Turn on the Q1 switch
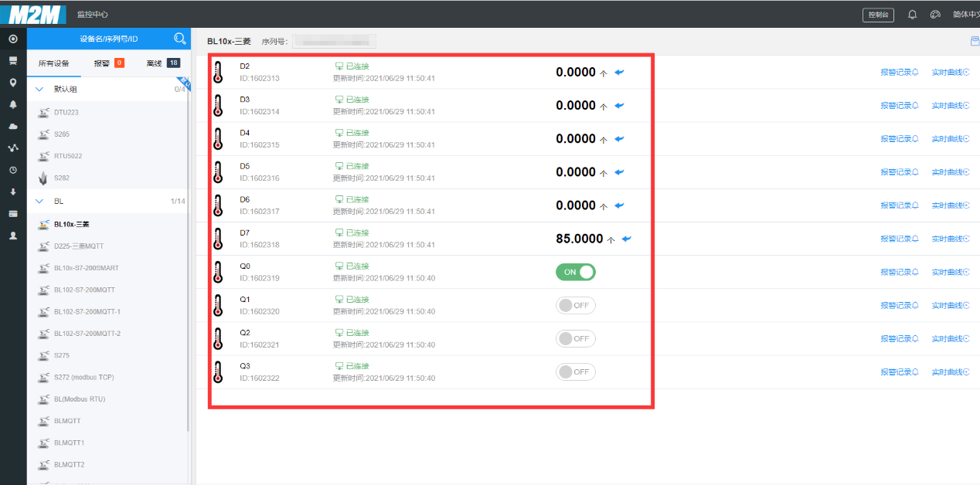This screenshot has width=980, height=485. 576,305
